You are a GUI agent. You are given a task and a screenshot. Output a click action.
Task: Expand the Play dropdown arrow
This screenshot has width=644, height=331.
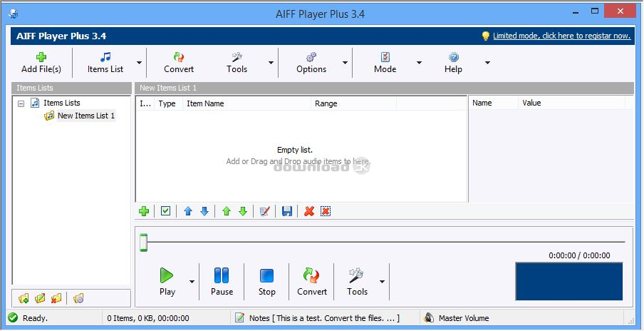click(x=192, y=282)
